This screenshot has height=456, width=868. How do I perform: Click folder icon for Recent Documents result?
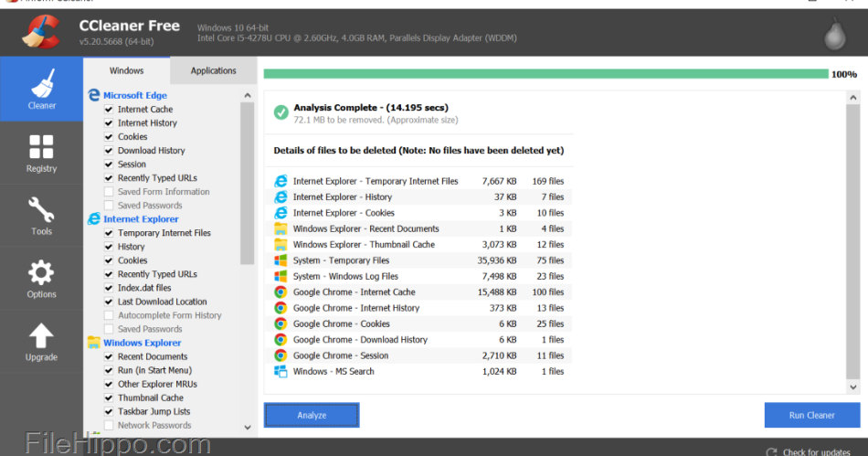(x=281, y=228)
